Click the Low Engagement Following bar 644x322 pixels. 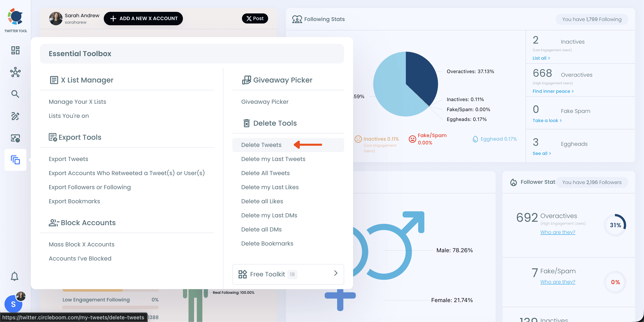(110, 307)
